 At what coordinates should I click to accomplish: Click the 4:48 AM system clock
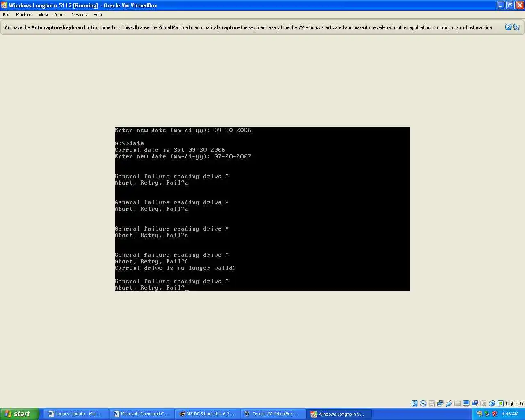click(510, 414)
